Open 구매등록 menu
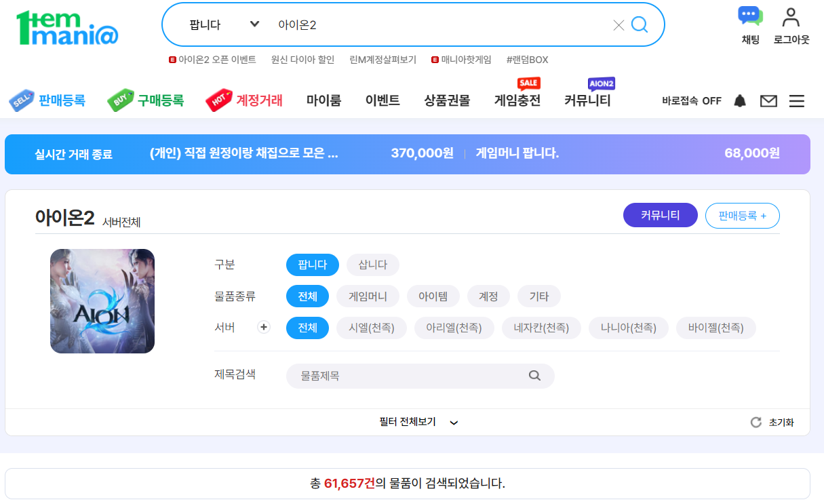This screenshot has width=824, height=504. click(146, 100)
